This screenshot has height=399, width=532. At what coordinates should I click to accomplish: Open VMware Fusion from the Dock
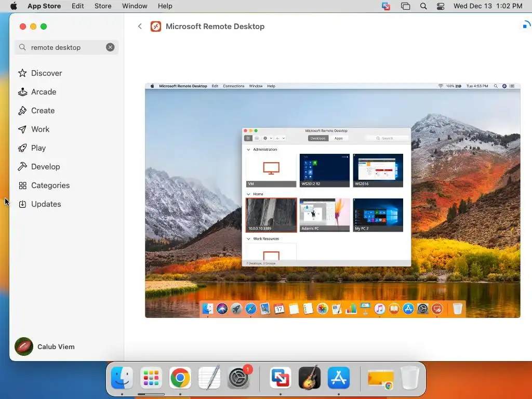(280, 378)
